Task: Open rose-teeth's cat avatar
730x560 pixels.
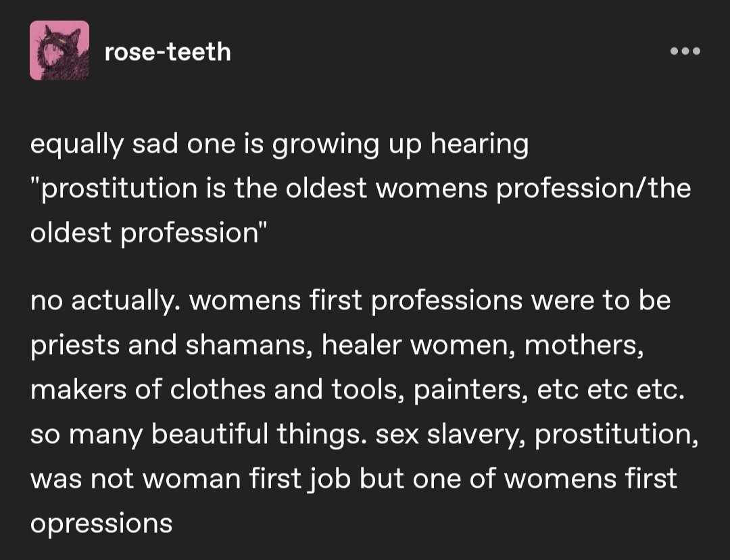Action: (x=59, y=50)
